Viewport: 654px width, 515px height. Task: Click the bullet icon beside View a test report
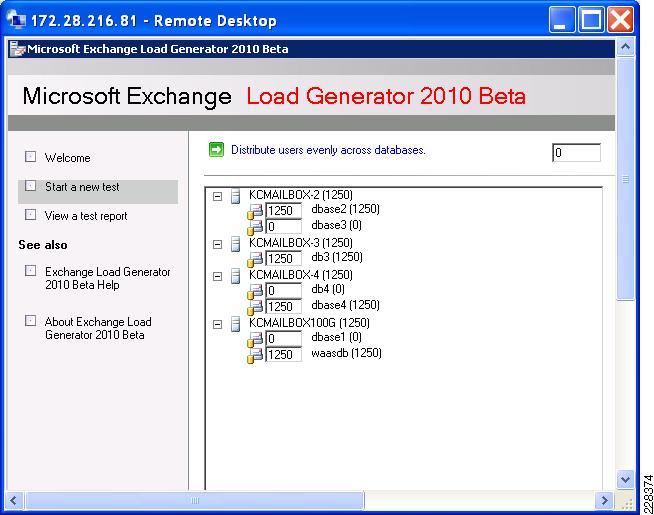pyautogui.click(x=30, y=214)
